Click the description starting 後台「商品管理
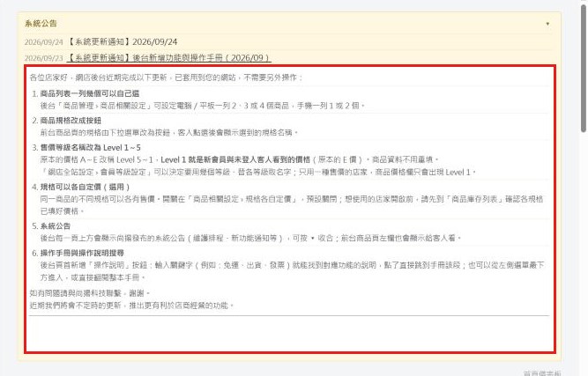588x376 pixels. tap(203, 106)
